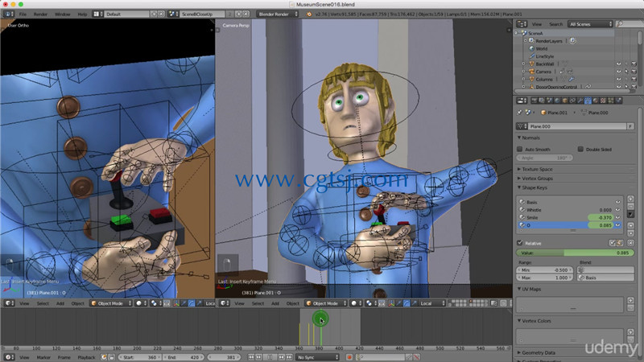Add a new UV map
The width and height of the screenshot is (644, 362).
coord(630,300)
